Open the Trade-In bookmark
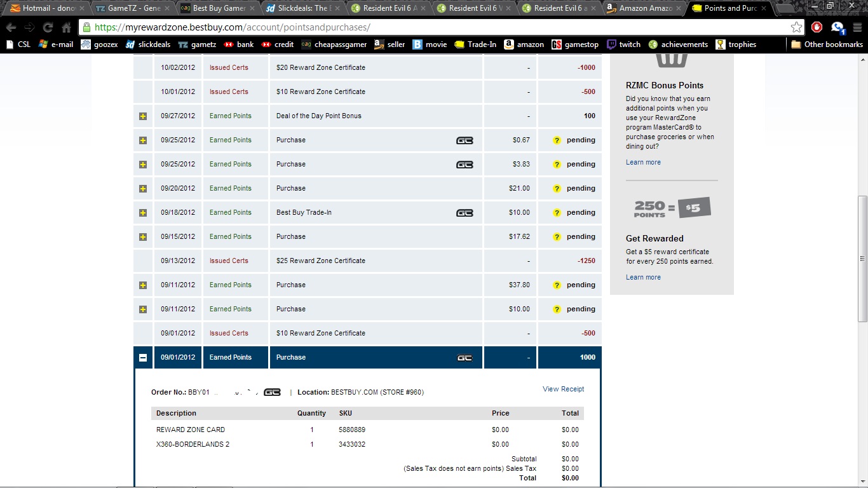 click(475, 44)
